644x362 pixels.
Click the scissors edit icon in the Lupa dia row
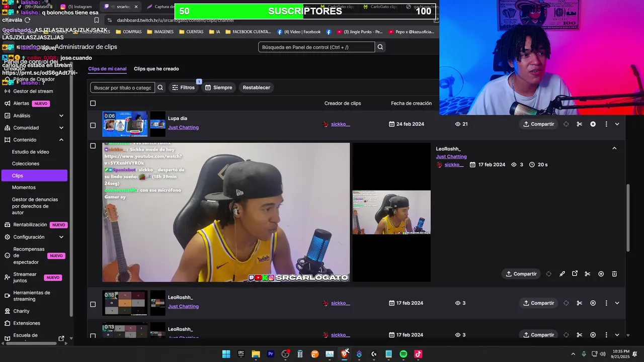point(580,124)
